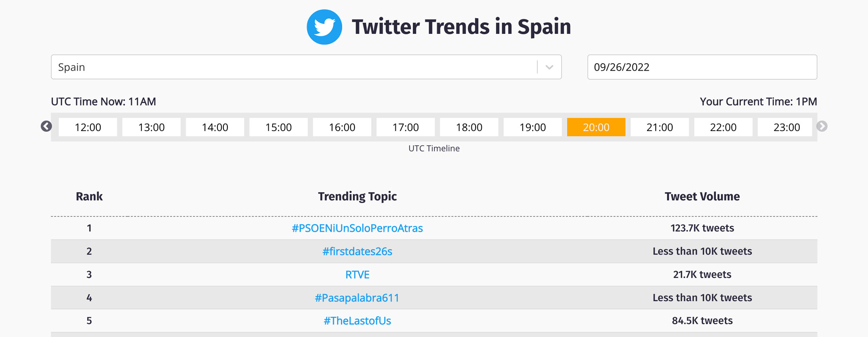
Task: Choose the 17:00 hour tab
Action: [x=406, y=127]
